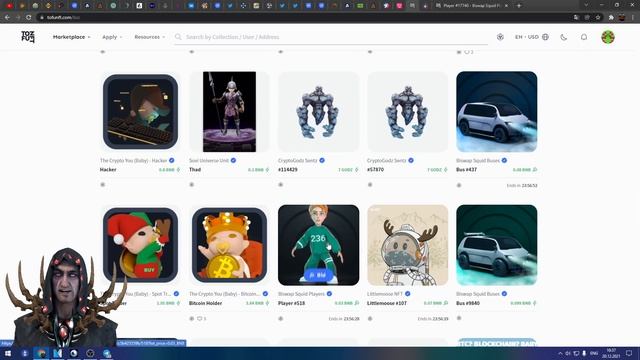Open CryptoGodz Sentz #57870 image

(x=407, y=111)
